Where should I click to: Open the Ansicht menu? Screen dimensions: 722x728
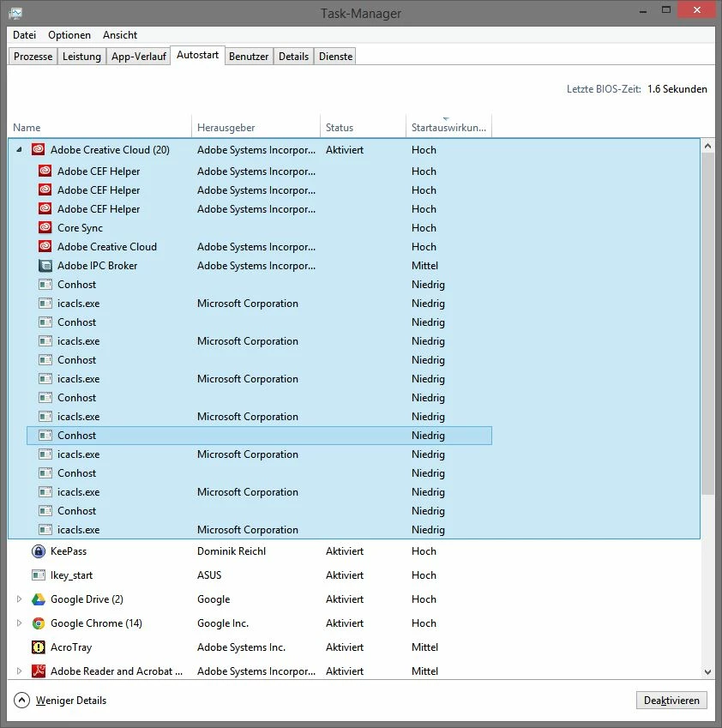[120, 35]
